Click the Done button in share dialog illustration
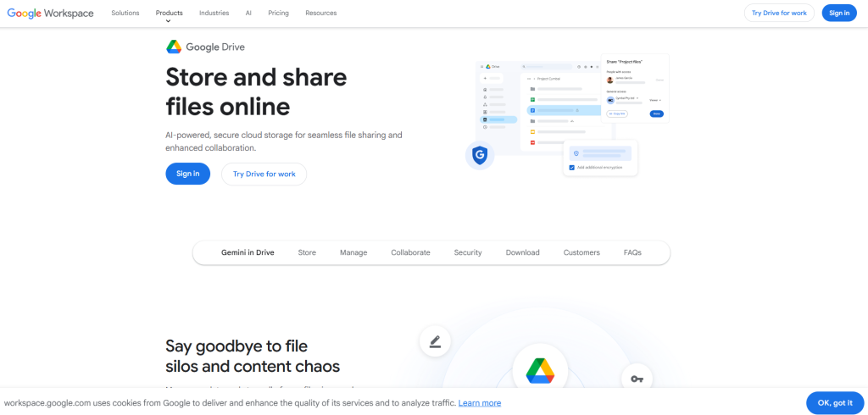Viewport: 868px width, 415px height. tap(657, 113)
